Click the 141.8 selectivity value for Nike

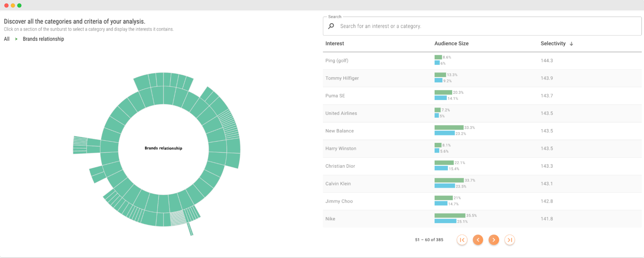(547, 219)
